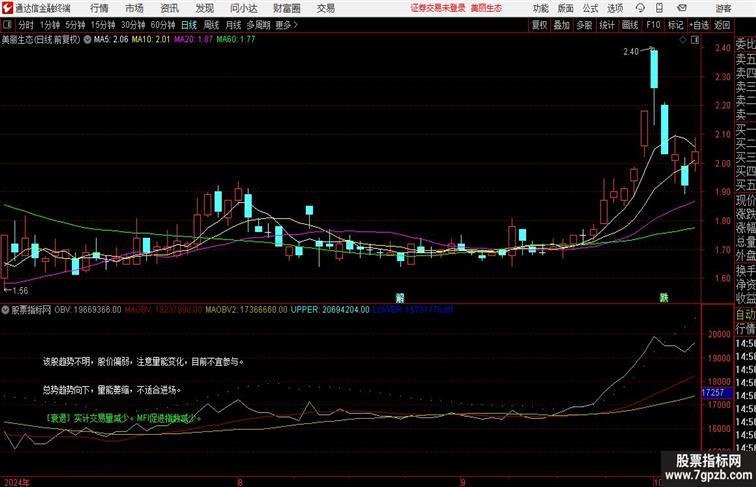Open the customer service headset icon
Screen dimensions: 756x487
[640, 8]
